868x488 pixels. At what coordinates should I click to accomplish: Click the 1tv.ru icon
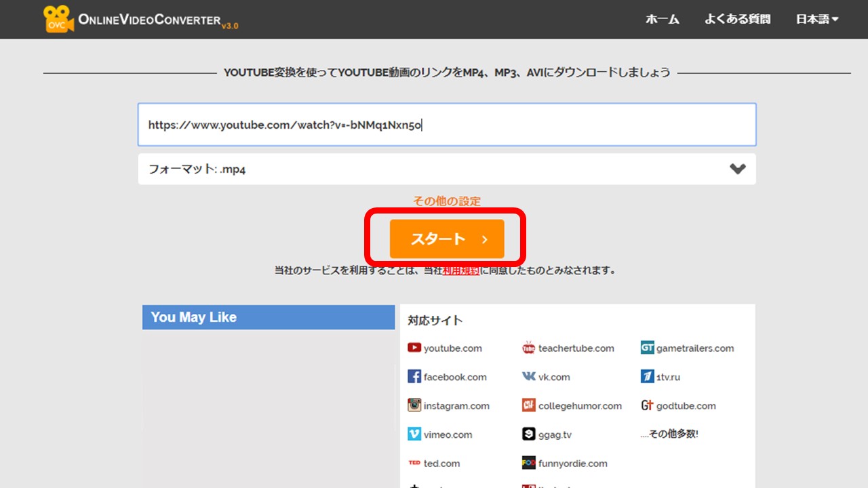[647, 377]
